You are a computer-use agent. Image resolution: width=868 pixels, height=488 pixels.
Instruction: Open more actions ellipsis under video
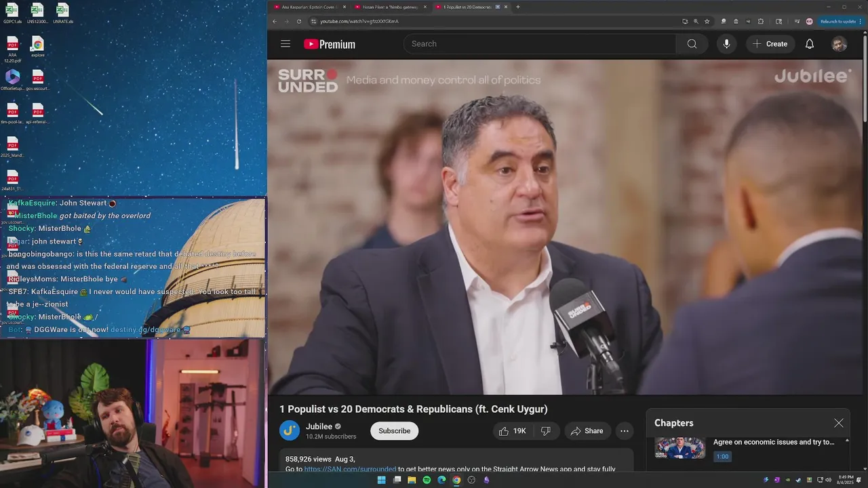click(x=625, y=431)
